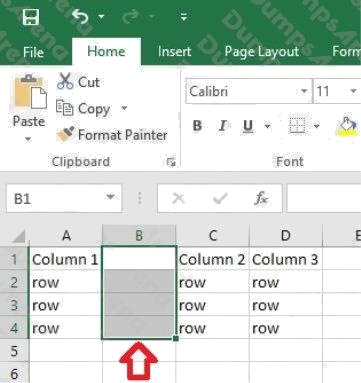The width and height of the screenshot is (361, 383).
Task: Undo the last action
Action: pos(79,16)
